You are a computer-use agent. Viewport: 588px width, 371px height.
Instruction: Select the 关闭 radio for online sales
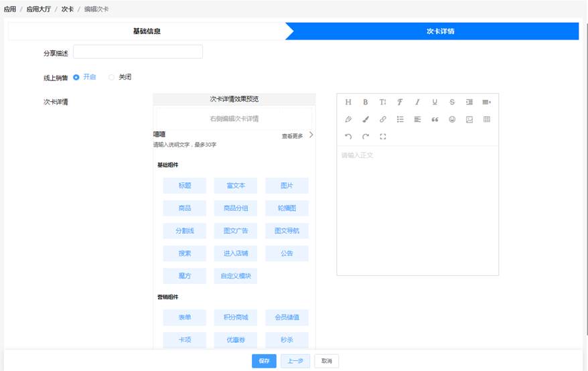pyautogui.click(x=112, y=77)
